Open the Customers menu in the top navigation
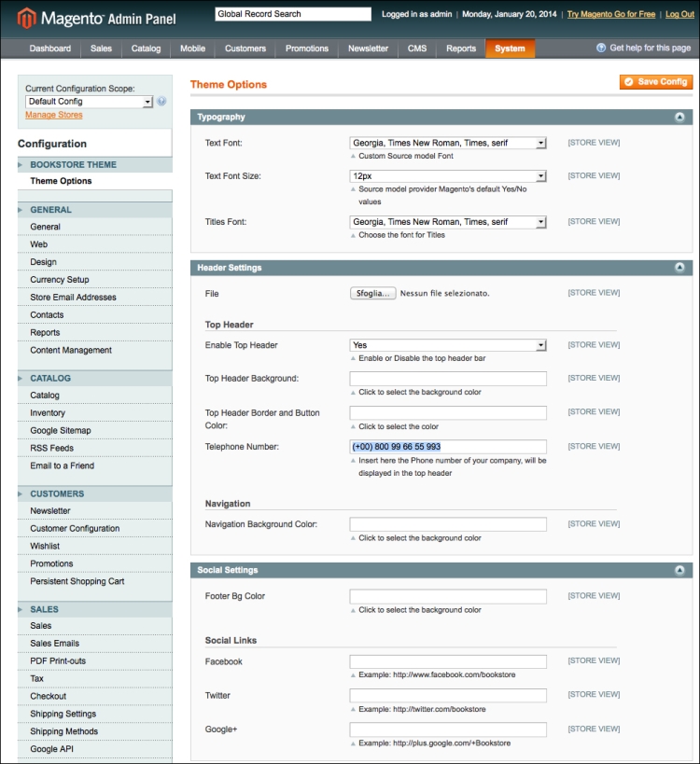The image size is (700, 764). 245,49
